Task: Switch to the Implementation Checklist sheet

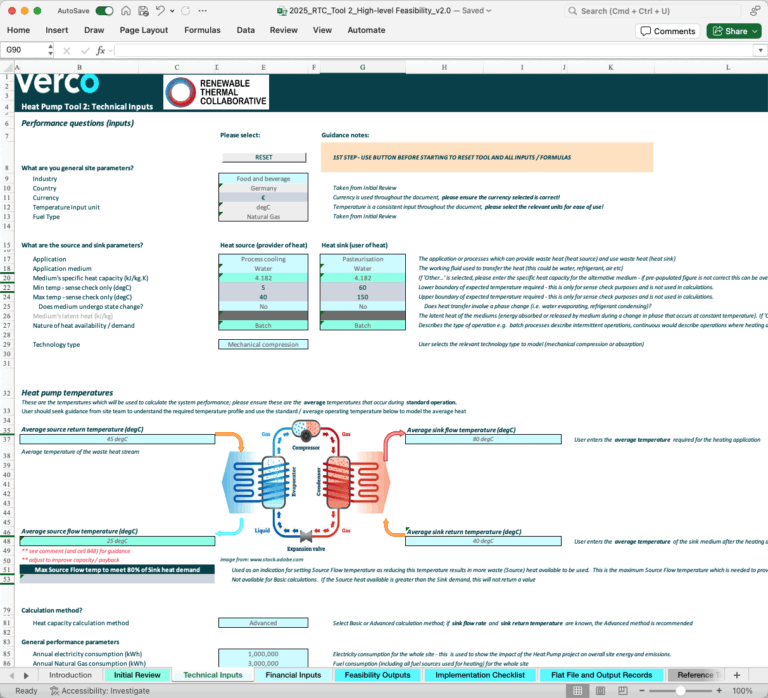Action: pyautogui.click(x=480, y=675)
